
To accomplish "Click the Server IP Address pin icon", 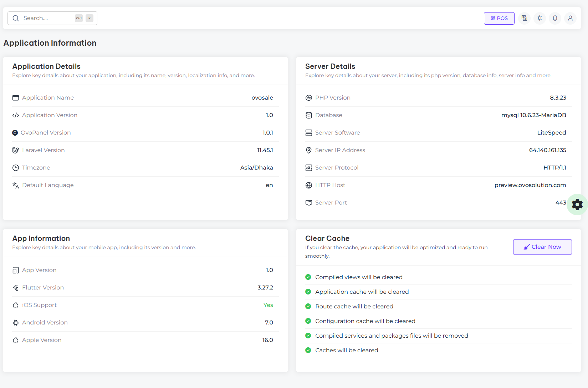I will click(x=309, y=150).
